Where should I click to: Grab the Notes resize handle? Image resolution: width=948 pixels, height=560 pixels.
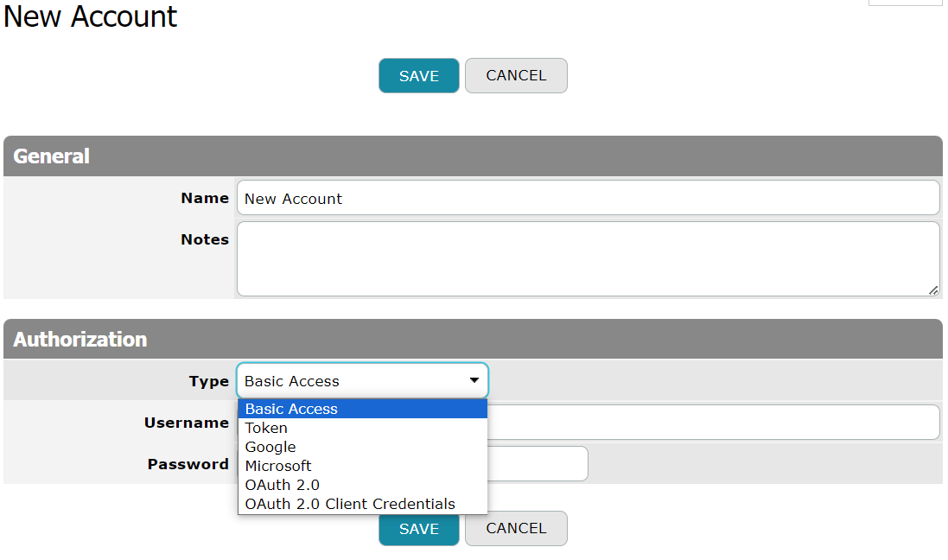pyautogui.click(x=933, y=290)
